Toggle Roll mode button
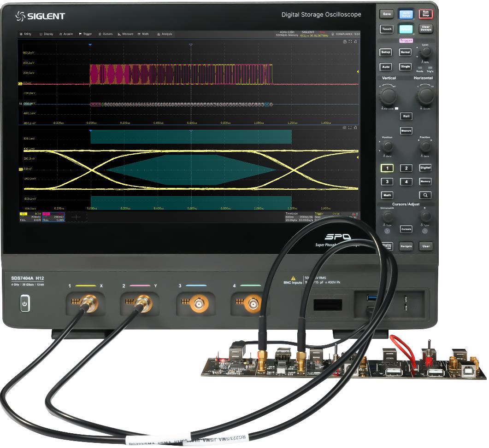The width and height of the screenshot is (489, 448). point(406,116)
